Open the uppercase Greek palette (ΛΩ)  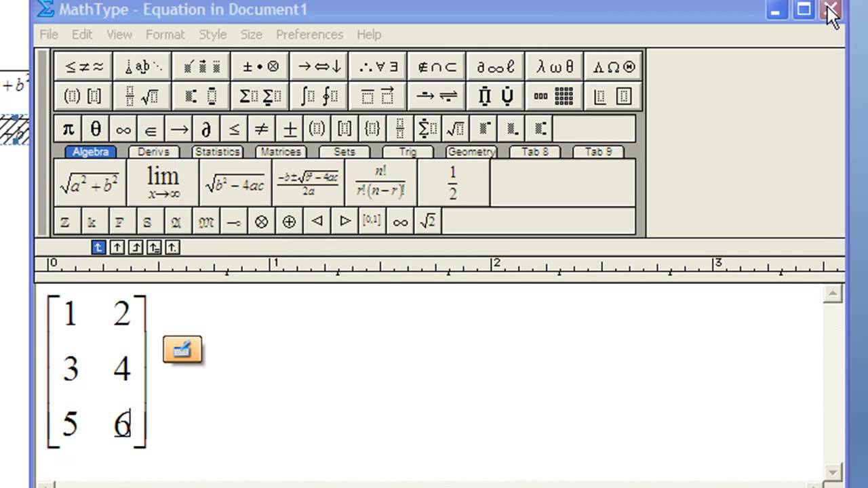pos(614,66)
